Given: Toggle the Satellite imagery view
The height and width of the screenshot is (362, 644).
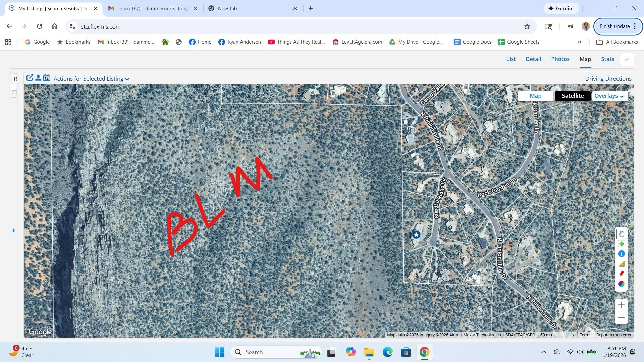Looking at the screenshot, I should coord(573,96).
